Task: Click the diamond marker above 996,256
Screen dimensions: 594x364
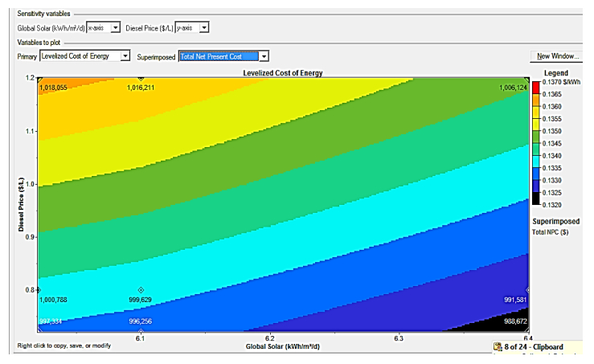Action: pyautogui.click(x=141, y=330)
